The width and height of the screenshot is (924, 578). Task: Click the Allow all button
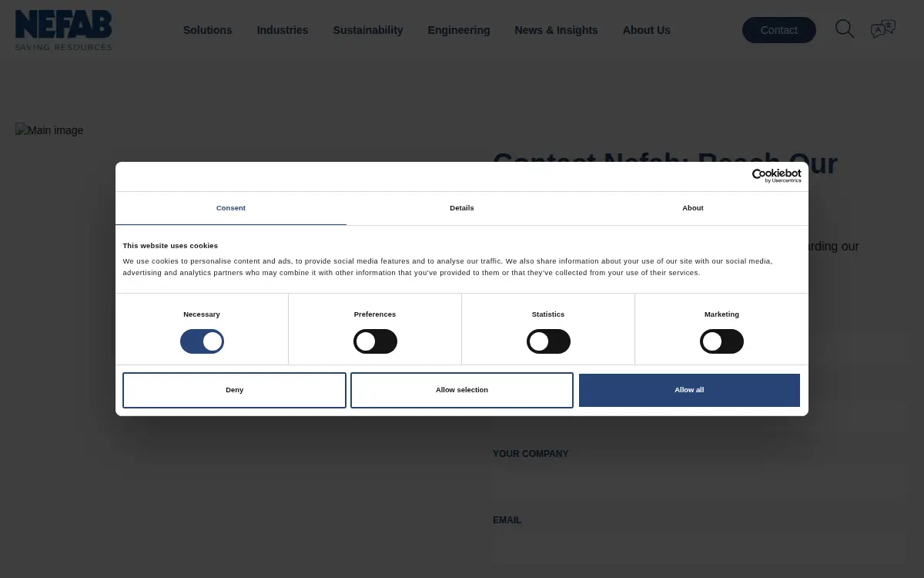pyautogui.click(x=689, y=390)
